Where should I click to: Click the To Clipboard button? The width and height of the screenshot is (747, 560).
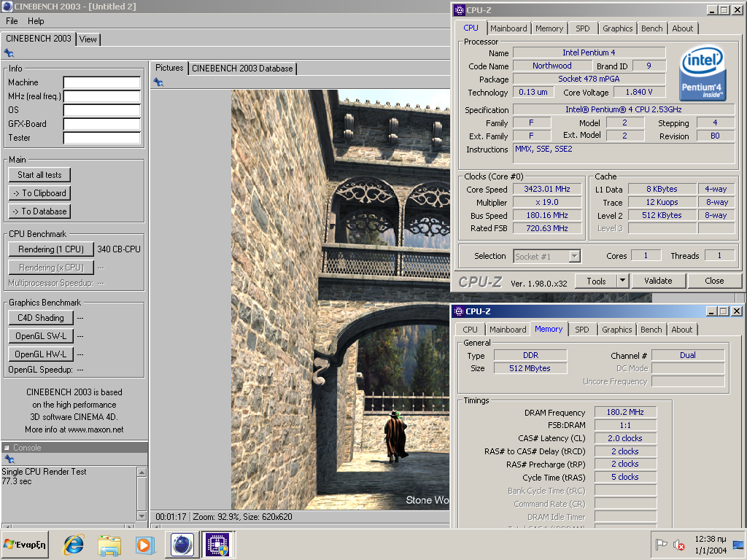click(x=39, y=192)
